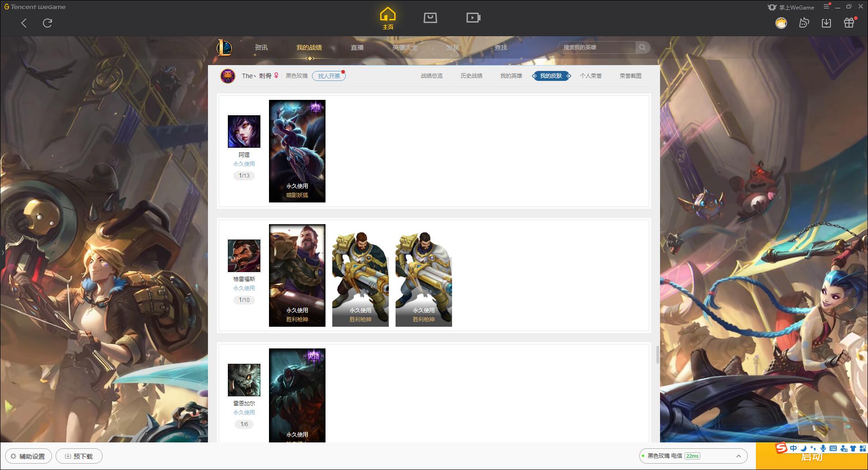Open the user avatar in top right
Screen dimensions: 868x470
pos(781,23)
